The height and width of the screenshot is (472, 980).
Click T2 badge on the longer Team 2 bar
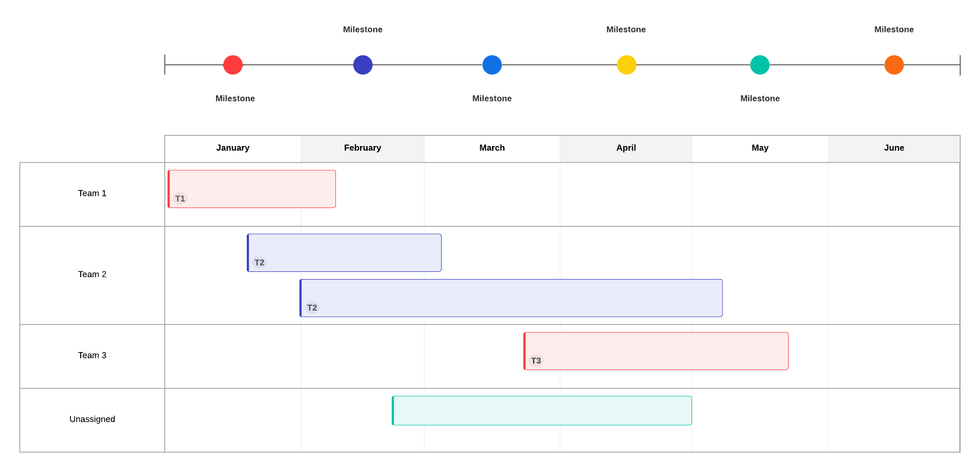coord(312,308)
